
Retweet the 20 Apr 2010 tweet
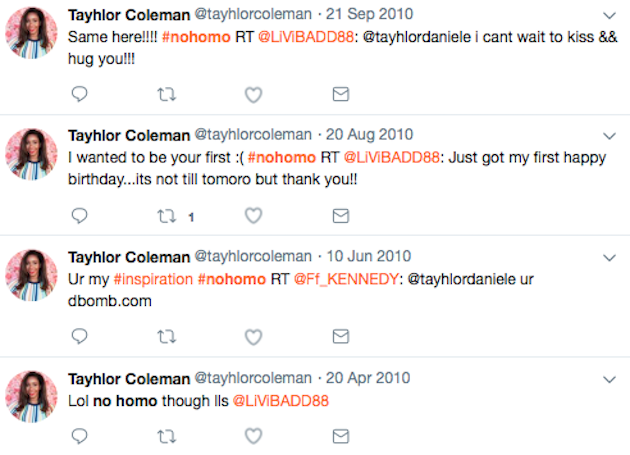coord(166,436)
